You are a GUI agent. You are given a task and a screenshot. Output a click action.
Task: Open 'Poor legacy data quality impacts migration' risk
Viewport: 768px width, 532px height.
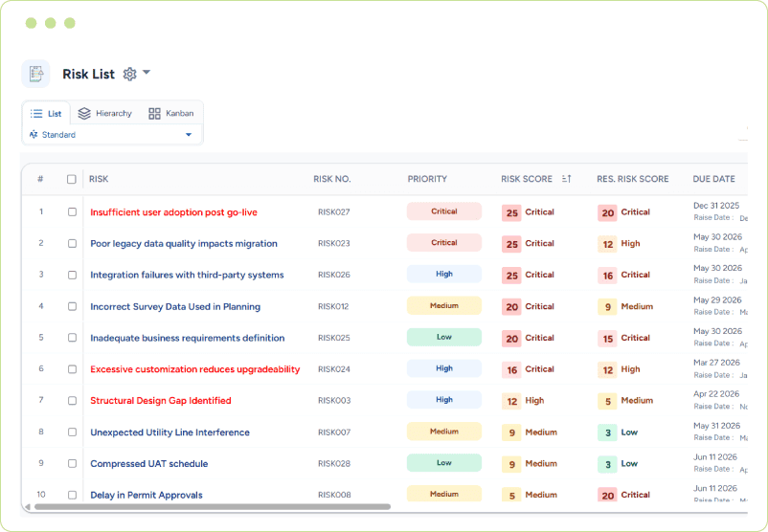[184, 244]
